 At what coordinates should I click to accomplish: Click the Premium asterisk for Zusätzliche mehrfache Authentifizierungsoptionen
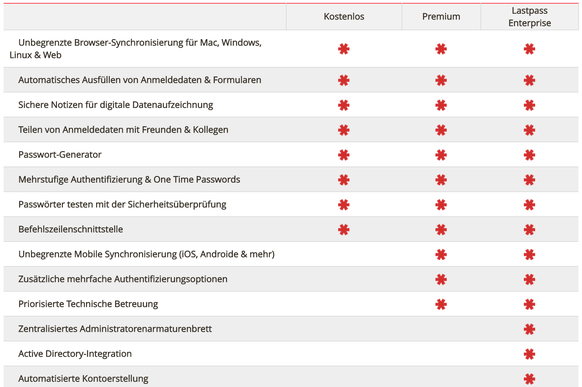[441, 279]
